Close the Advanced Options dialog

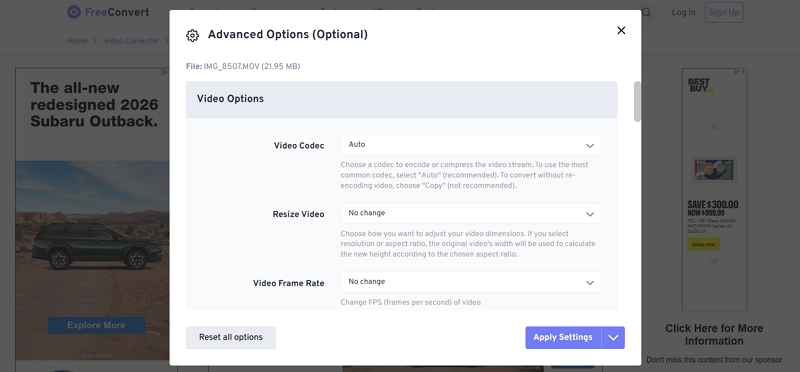(x=621, y=31)
